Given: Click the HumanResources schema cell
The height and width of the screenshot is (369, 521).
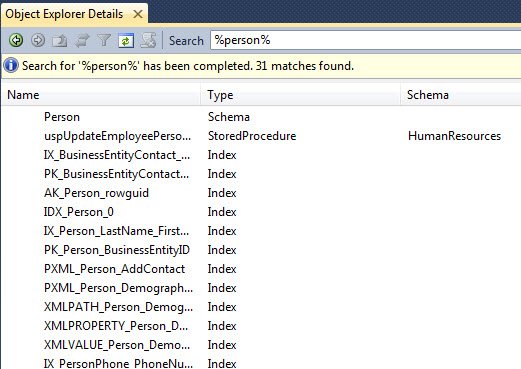Looking at the screenshot, I should (454, 136).
